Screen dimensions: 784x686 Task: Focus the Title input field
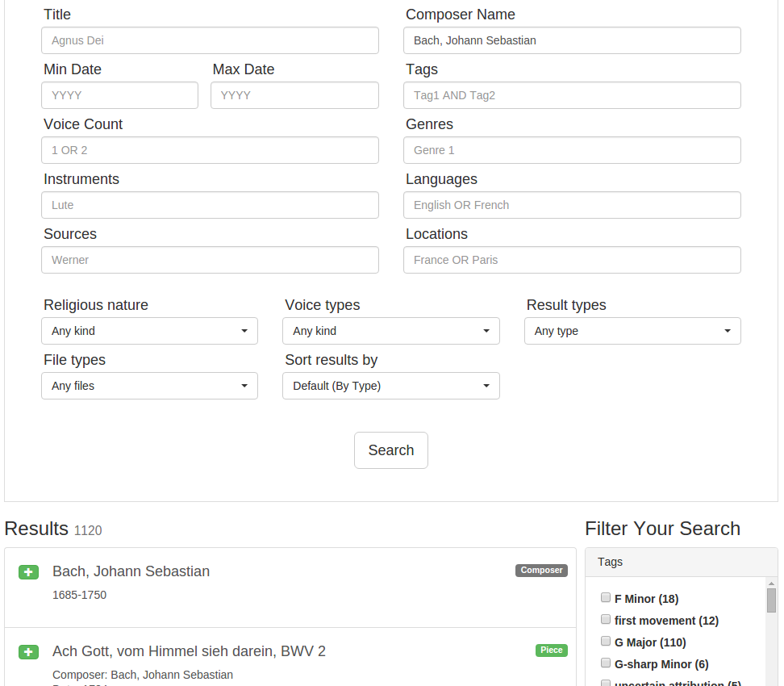pos(210,40)
